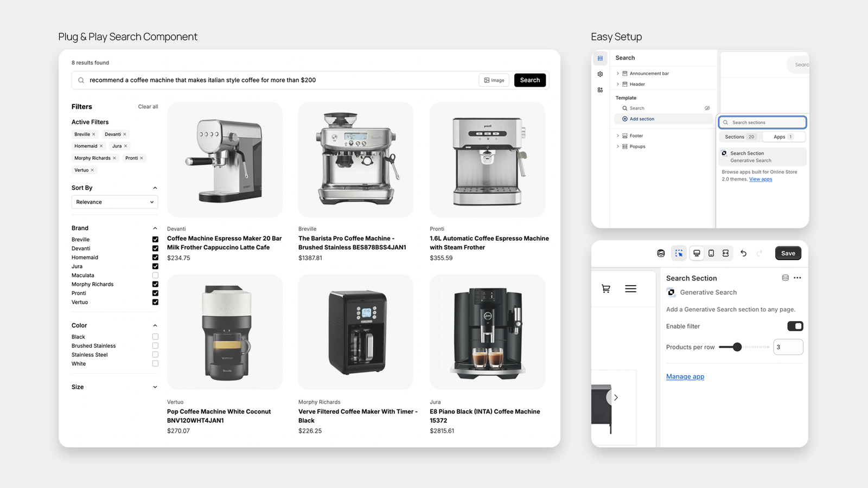Collapse the Brand filter section
The image size is (868, 488).
click(x=155, y=228)
